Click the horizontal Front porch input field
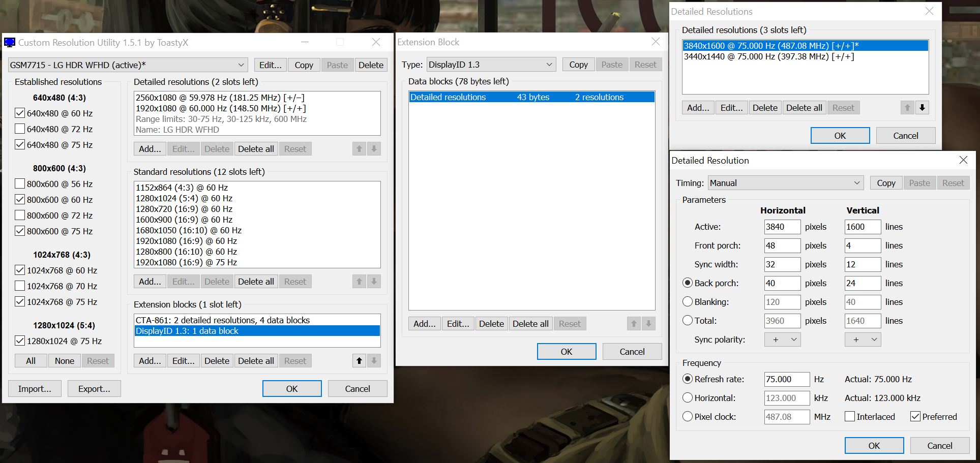Image resolution: width=980 pixels, height=463 pixels. tap(782, 245)
